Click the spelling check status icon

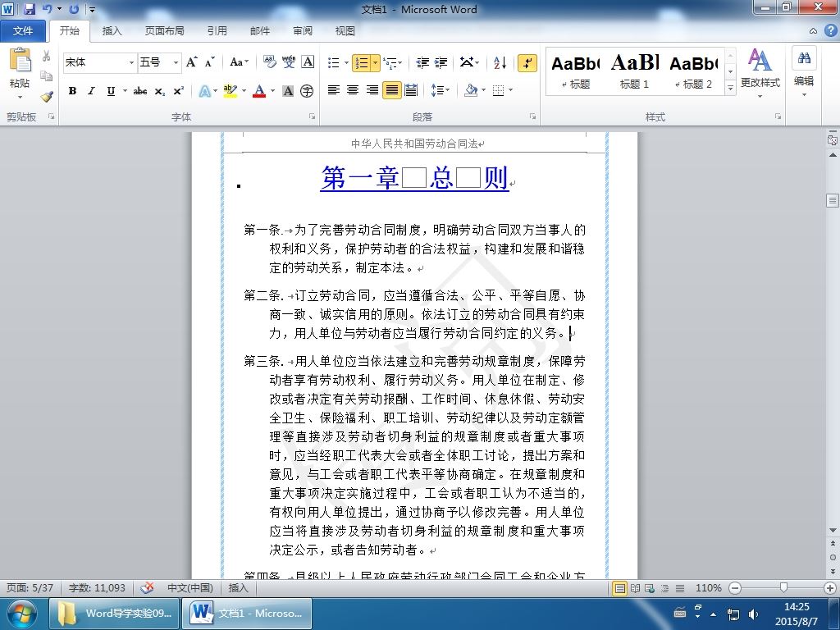pyautogui.click(x=147, y=587)
